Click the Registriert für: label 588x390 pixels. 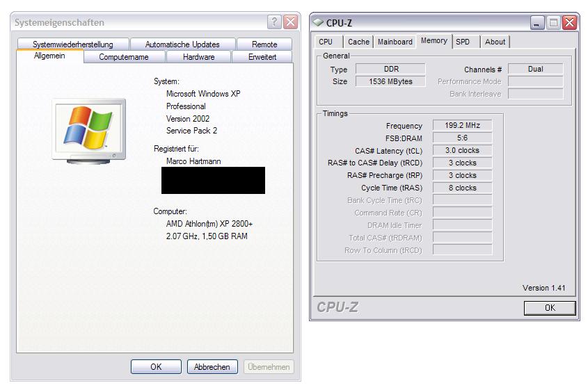click(176, 149)
